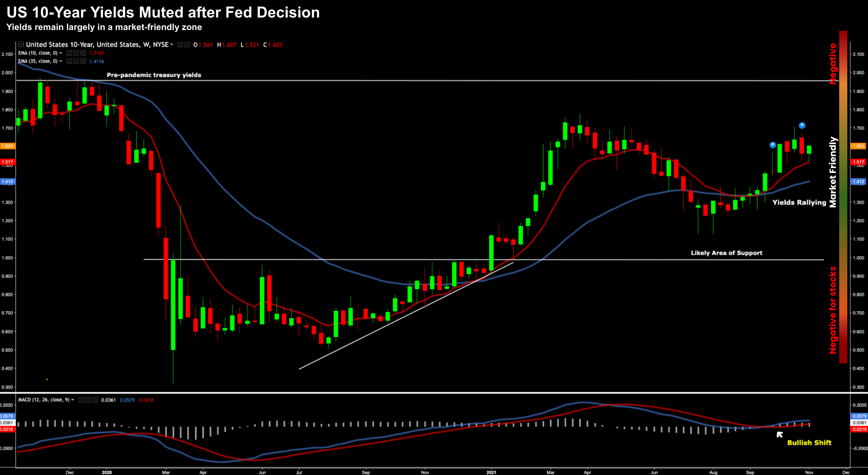The height and width of the screenshot is (475, 868).
Task: Click the orange 1.603 price label on right axis
Action: pyautogui.click(x=858, y=146)
